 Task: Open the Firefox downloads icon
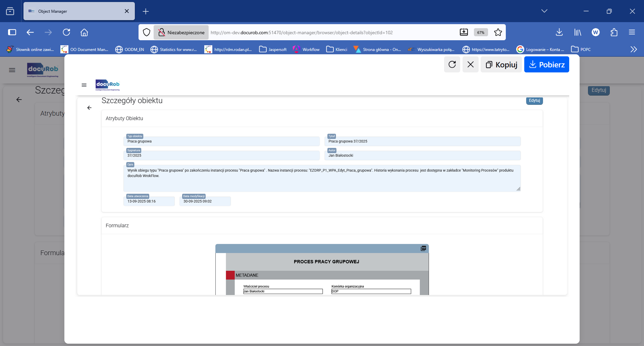[x=559, y=32]
